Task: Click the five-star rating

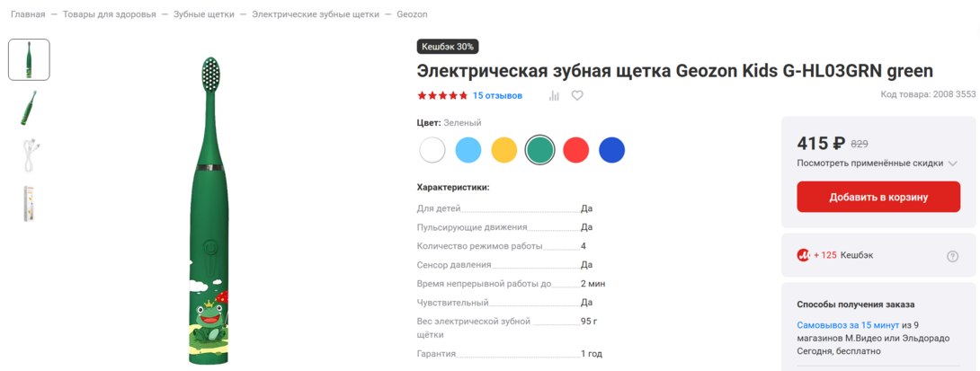Action: point(442,95)
